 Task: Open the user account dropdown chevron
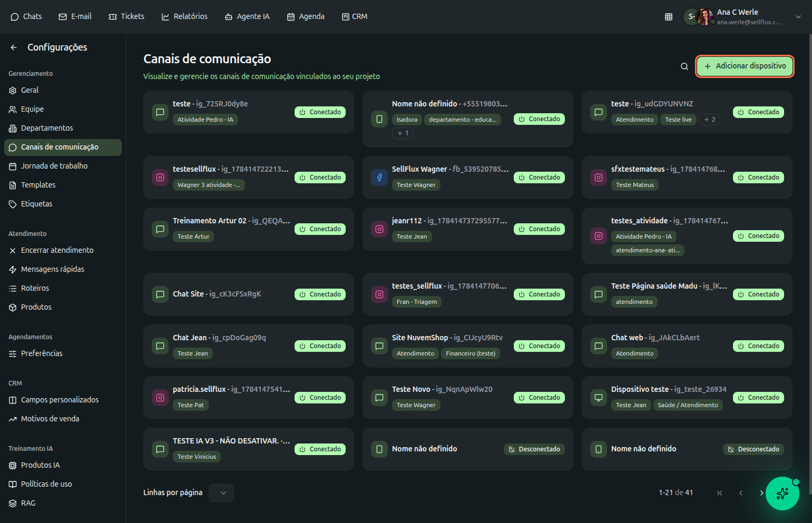click(x=798, y=17)
